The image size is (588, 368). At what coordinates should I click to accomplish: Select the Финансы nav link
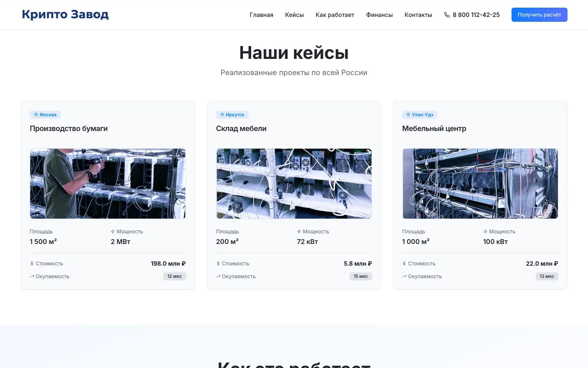click(379, 15)
